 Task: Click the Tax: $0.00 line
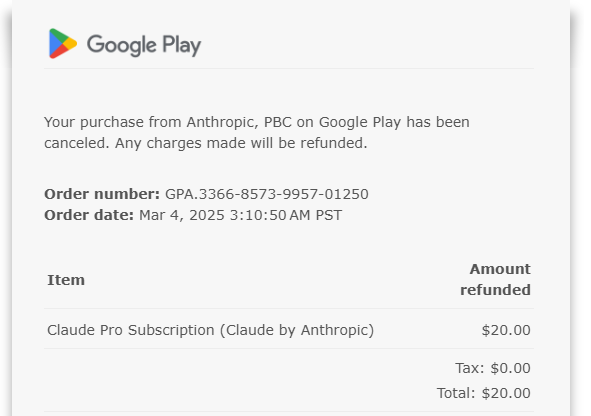click(x=493, y=368)
